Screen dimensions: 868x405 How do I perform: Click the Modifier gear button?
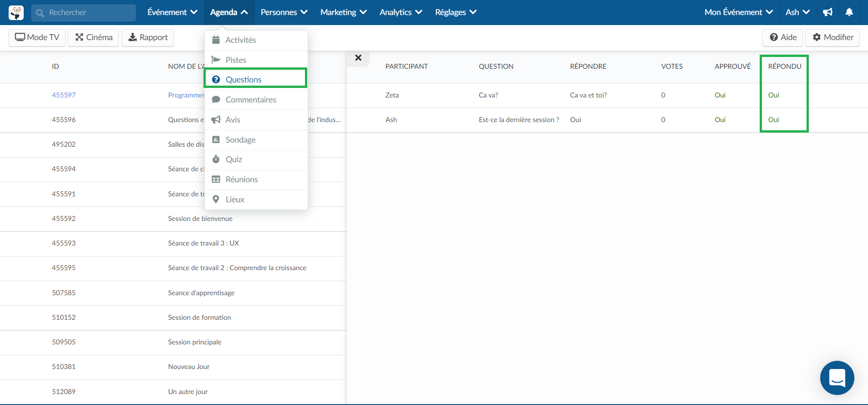coord(833,37)
